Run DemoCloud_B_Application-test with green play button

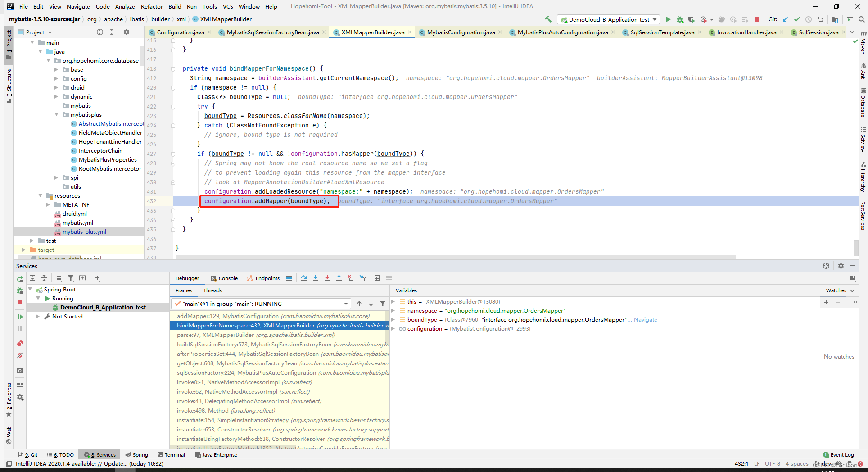[668, 19]
